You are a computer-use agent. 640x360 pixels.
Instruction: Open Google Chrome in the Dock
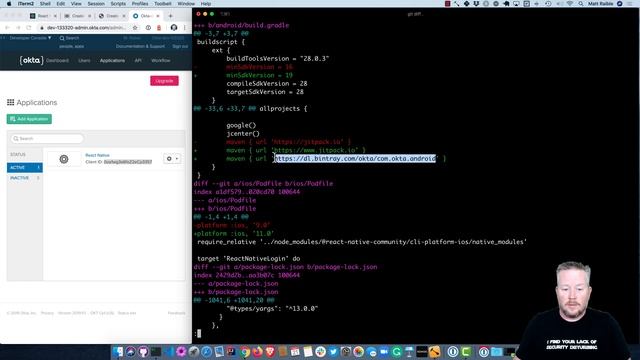tap(244, 351)
